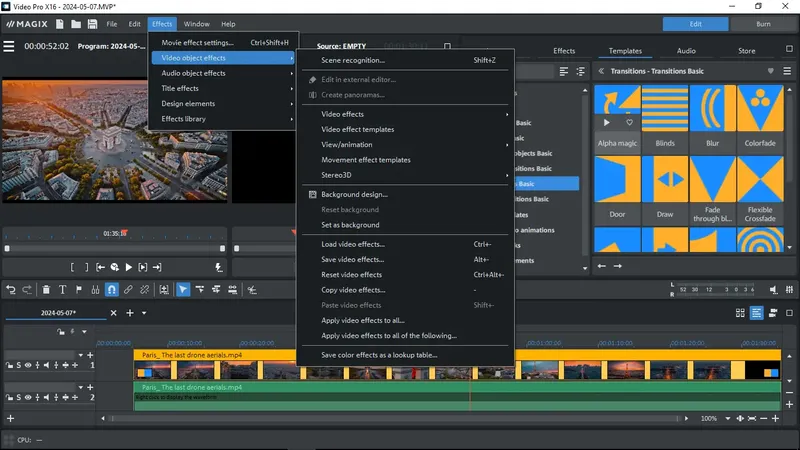The width and height of the screenshot is (800, 450).
Task: Switch to the Audio tab
Action: pos(686,51)
